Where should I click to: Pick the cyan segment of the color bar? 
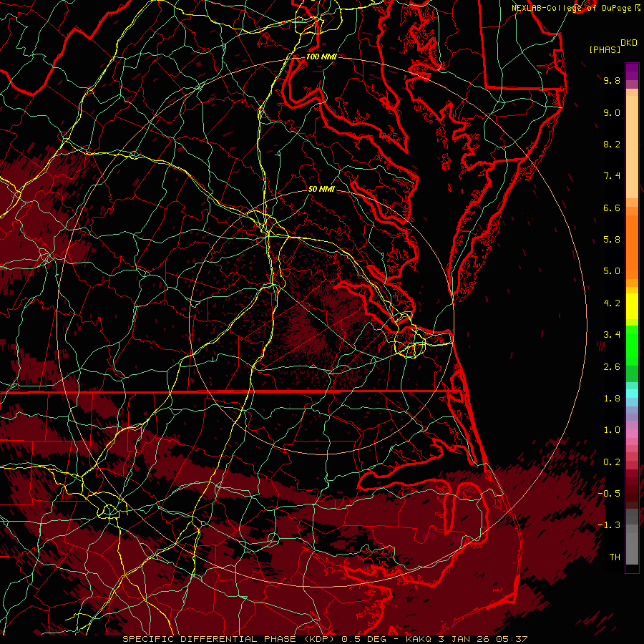[632, 394]
